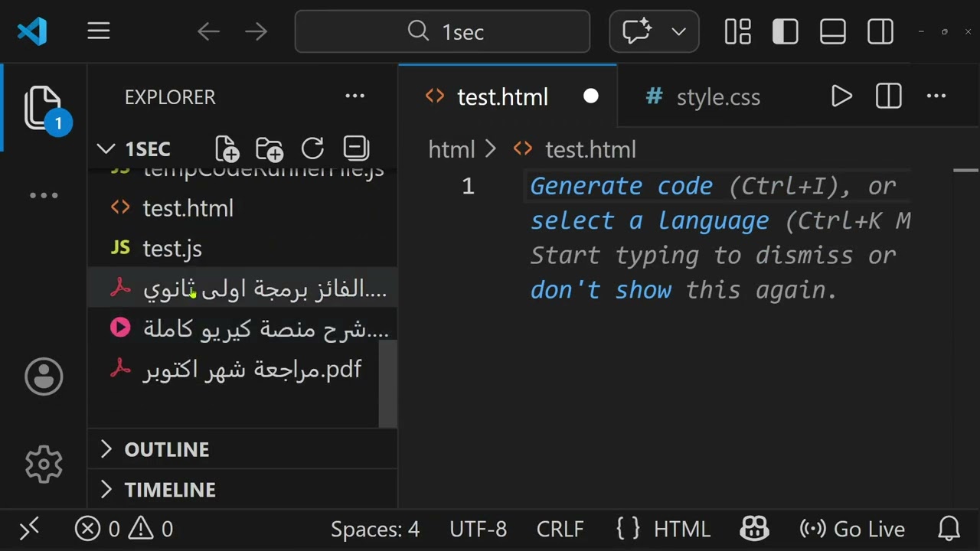Toggle the primary side bar
This screenshot has width=980, height=551.
coord(786,31)
